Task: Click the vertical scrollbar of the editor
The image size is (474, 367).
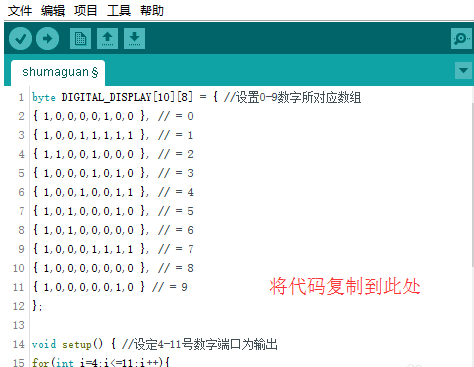Action: pos(473,184)
